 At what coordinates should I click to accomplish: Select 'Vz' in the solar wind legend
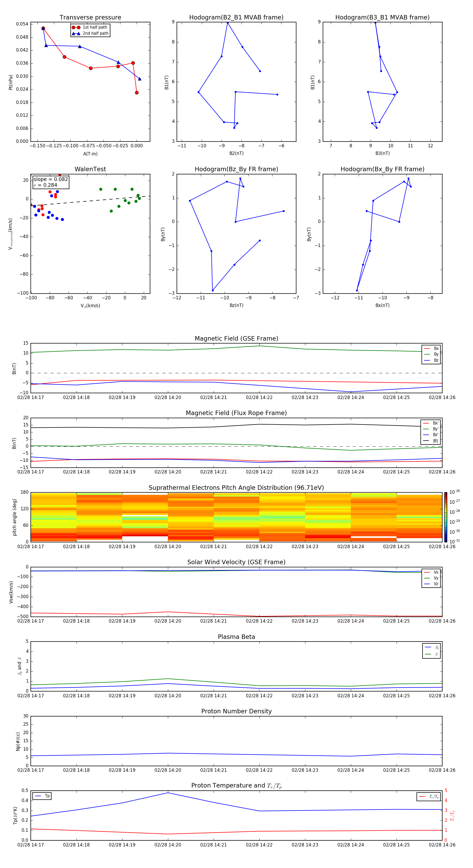coord(431,584)
